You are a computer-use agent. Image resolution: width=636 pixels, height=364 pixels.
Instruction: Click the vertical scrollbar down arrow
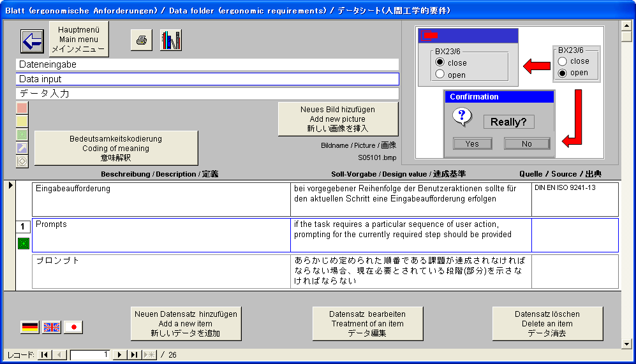(626, 344)
